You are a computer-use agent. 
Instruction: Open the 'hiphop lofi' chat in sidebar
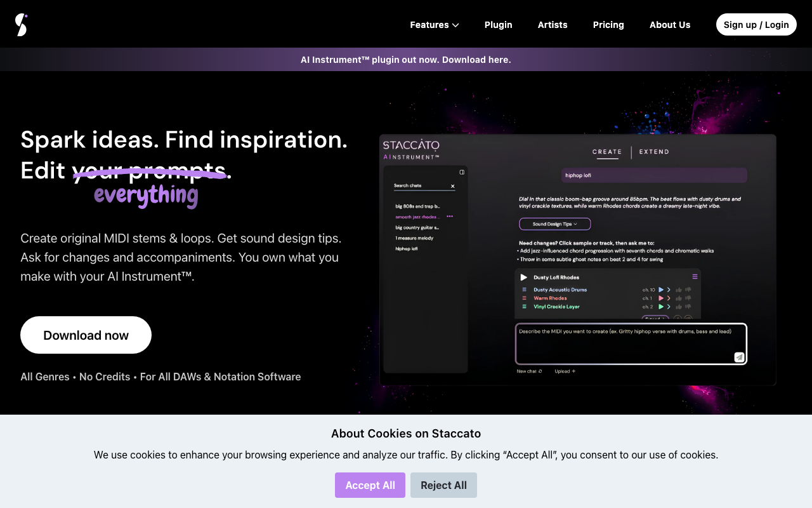(x=407, y=249)
